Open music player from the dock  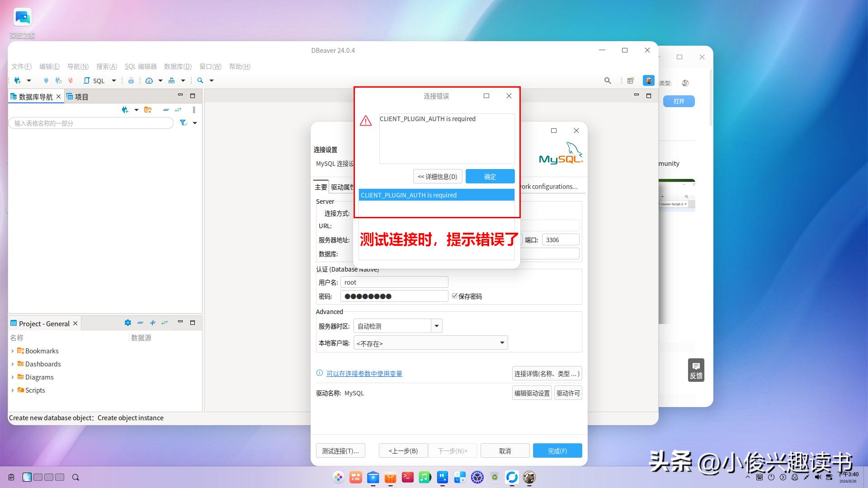425,477
